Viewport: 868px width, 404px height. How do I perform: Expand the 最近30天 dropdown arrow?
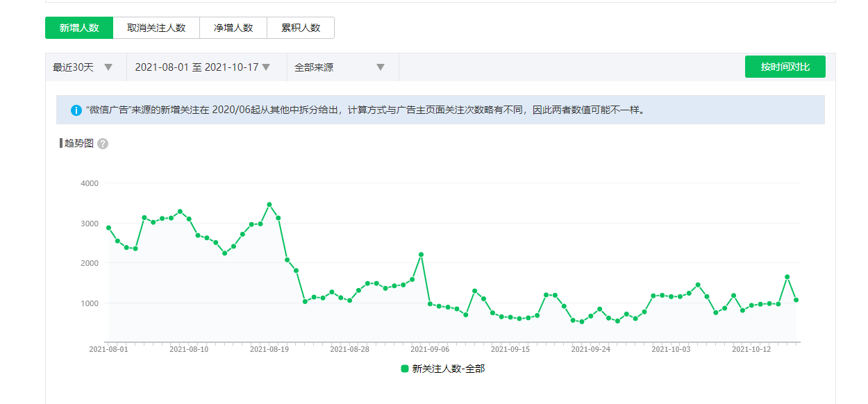pyautogui.click(x=108, y=67)
